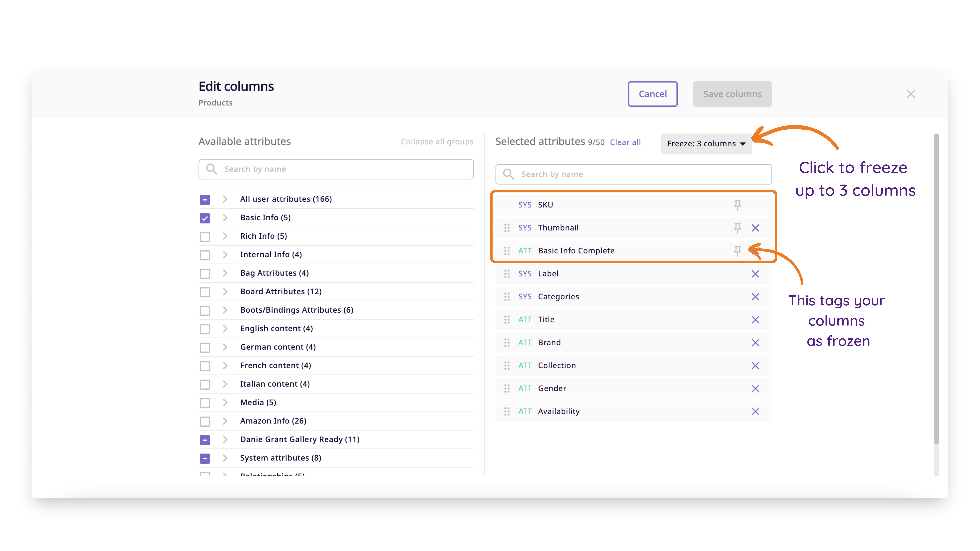Viewport: 980px width, 551px height.
Task: Open the Freeze: 3 columns dropdown
Action: [706, 144]
